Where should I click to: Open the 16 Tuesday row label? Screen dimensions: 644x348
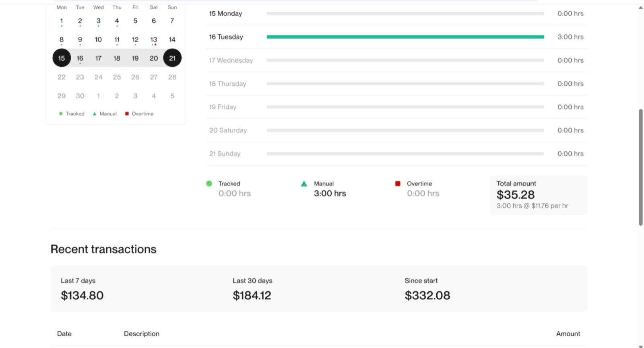point(226,37)
